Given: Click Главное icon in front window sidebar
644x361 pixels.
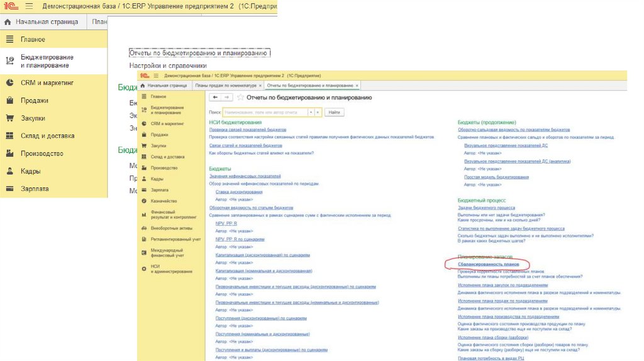Looking at the screenshot, I should [144, 96].
